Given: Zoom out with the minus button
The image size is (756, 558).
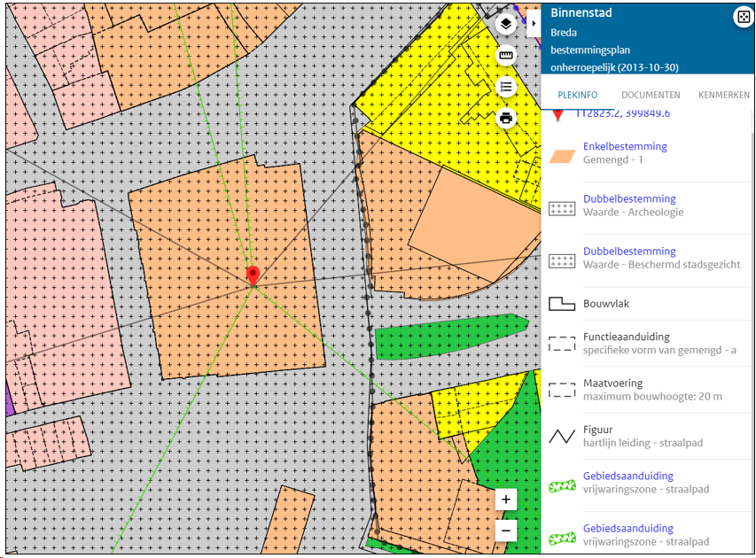Looking at the screenshot, I should tap(506, 531).
